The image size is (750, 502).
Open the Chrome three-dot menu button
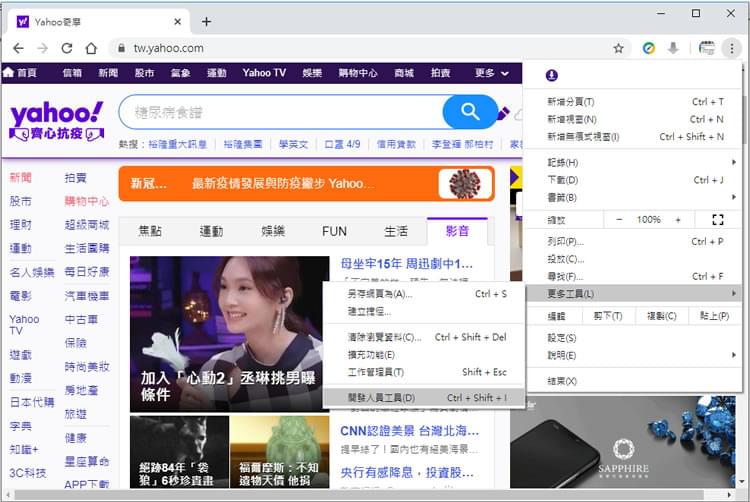(731, 48)
